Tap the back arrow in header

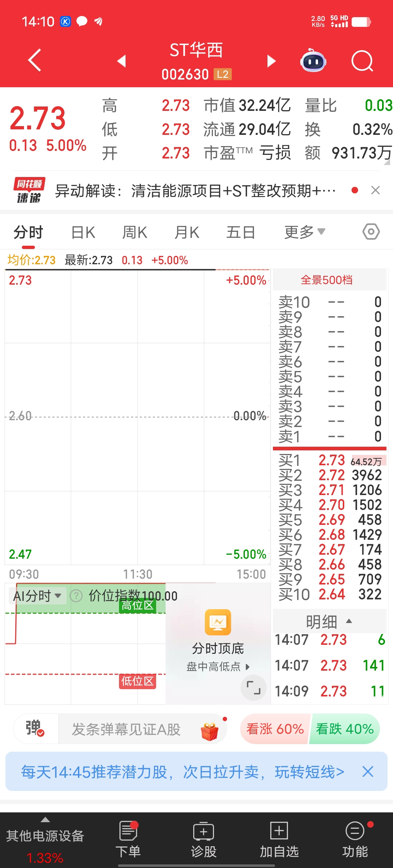click(x=35, y=60)
